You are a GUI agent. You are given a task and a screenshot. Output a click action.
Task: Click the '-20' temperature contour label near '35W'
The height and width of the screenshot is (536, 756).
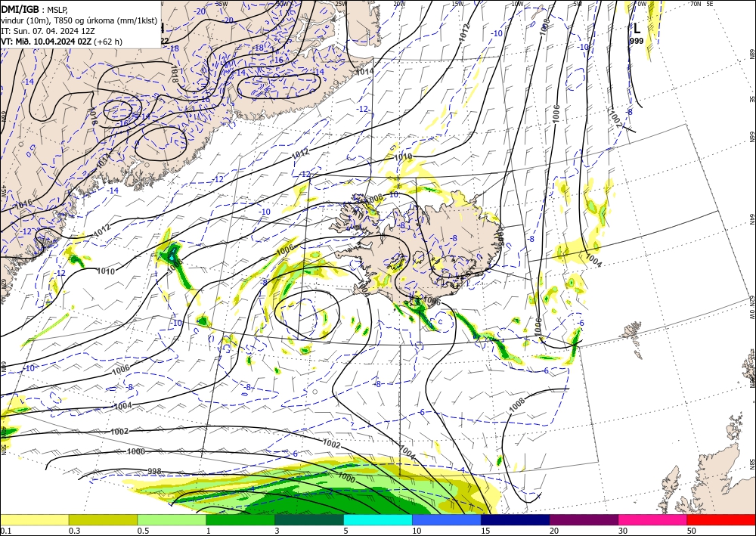click(229, 20)
